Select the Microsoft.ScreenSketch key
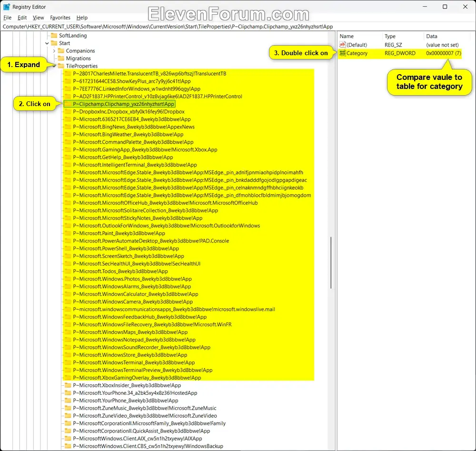 (129, 256)
